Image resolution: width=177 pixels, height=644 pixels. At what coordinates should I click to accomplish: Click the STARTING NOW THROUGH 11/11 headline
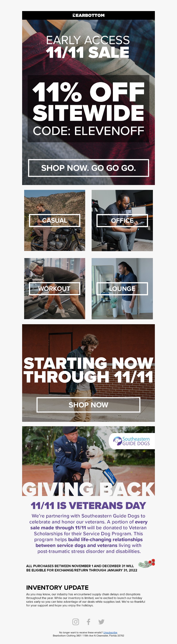(x=88, y=370)
